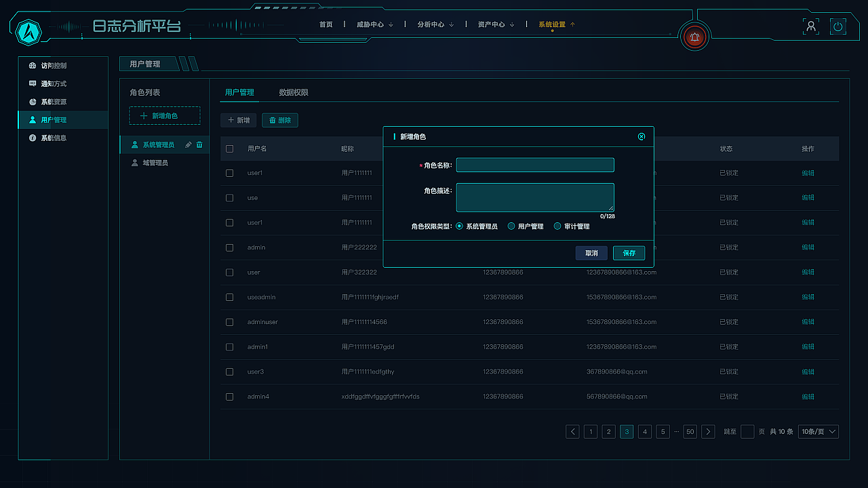This screenshot has width=868, height=488.
Task: Click 编辑 for the useadmin row
Action: [x=808, y=297]
